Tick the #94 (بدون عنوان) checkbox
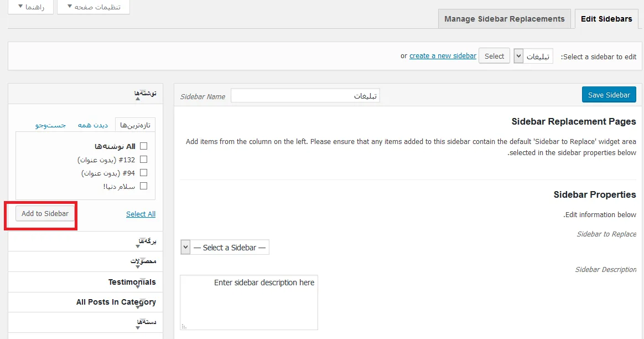644x339 pixels. point(143,173)
